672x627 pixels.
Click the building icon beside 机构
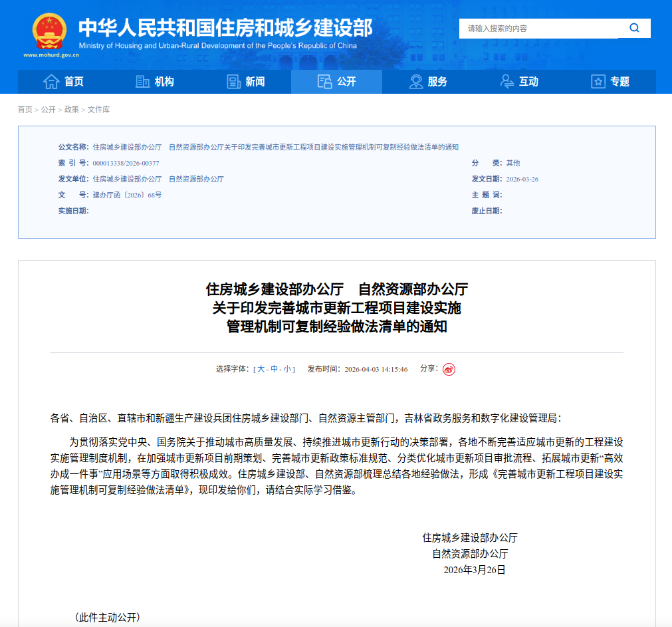pos(142,82)
